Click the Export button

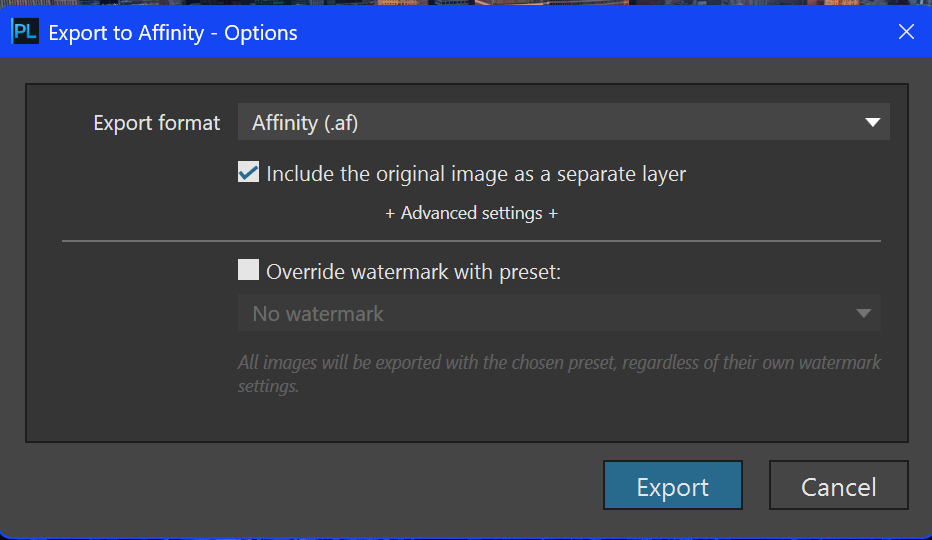point(673,485)
